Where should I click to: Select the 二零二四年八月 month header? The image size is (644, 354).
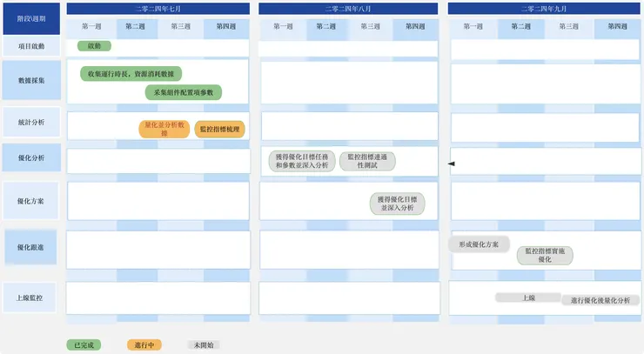pos(348,9)
